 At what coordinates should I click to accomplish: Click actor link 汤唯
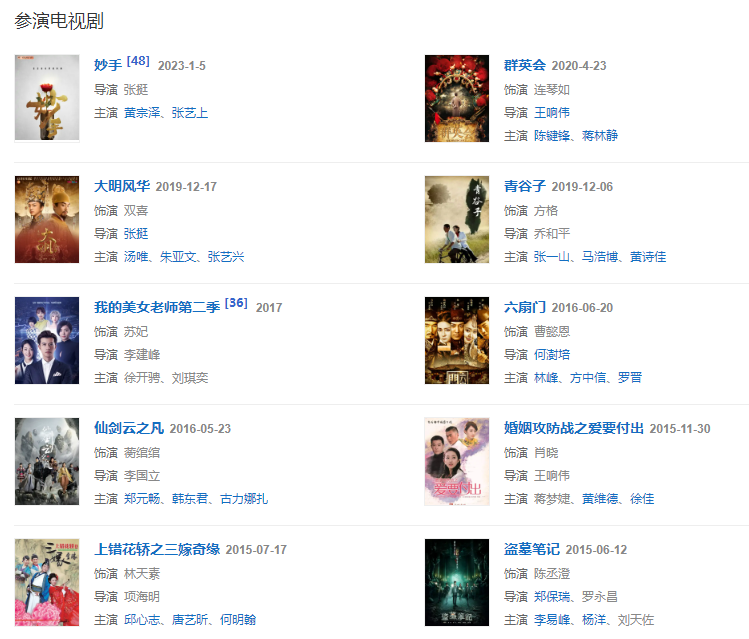pos(136,257)
